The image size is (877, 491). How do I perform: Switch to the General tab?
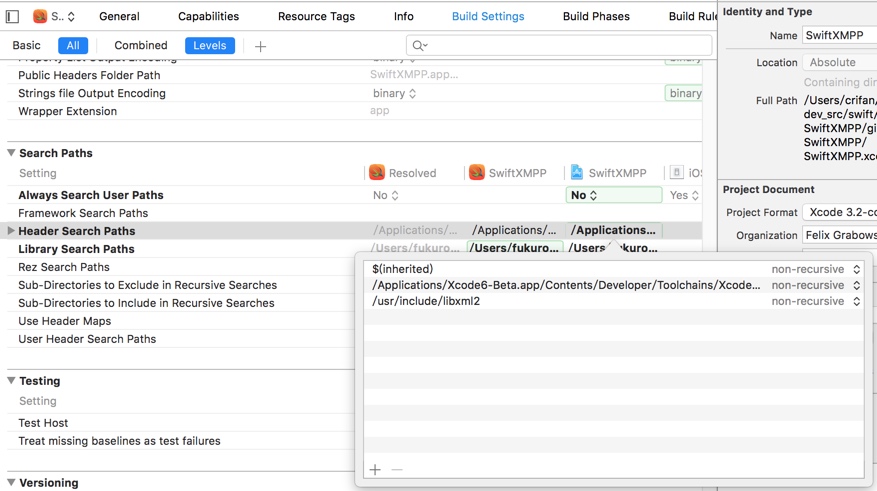point(119,16)
